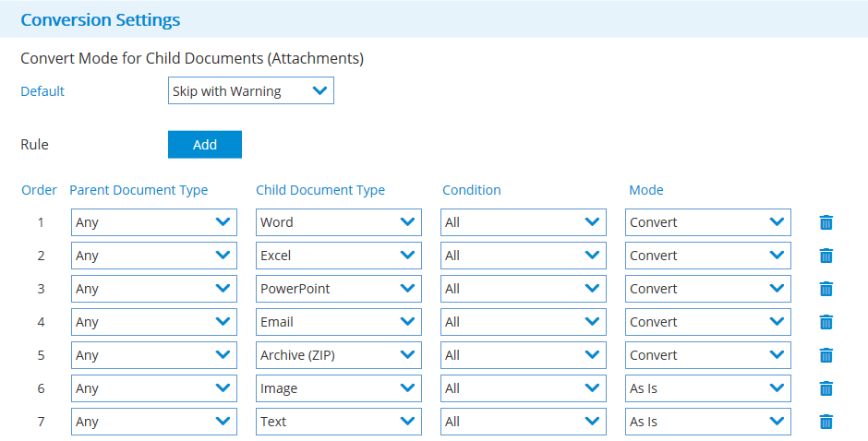
Task: Delete the Archive (ZIP) rule row
Action: (826, 355)
